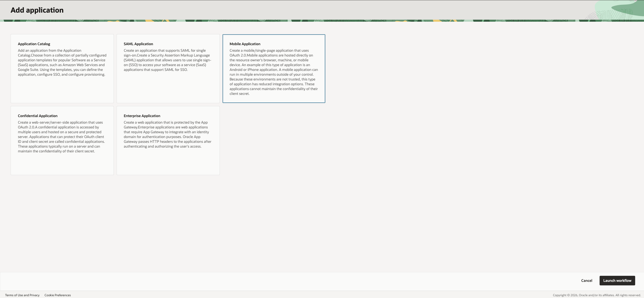The width and height of the screenshot is (644, 298).
Task: Choose the SAML Application card
Action: coord(168,69)
